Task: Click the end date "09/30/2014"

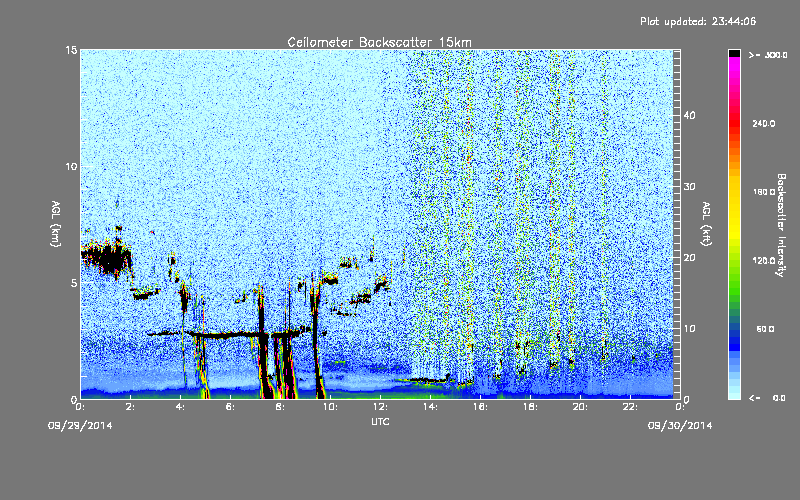Action: tap(680, 426)
